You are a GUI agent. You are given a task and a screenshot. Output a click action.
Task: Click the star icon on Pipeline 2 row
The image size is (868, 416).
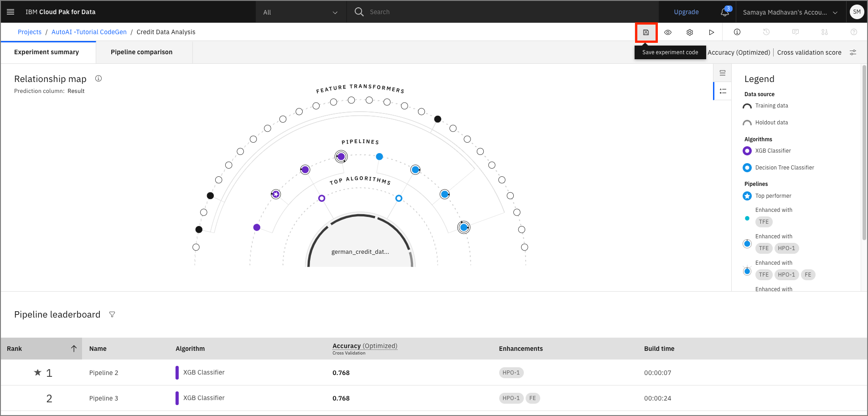click(x=38, y=372)
